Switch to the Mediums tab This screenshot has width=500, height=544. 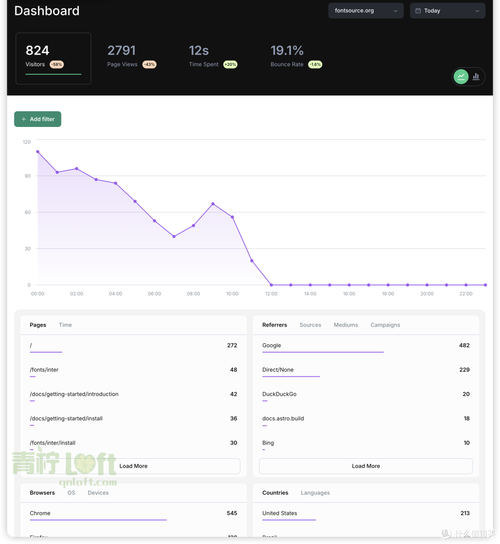pyautogui.click(x=346, y=325)
